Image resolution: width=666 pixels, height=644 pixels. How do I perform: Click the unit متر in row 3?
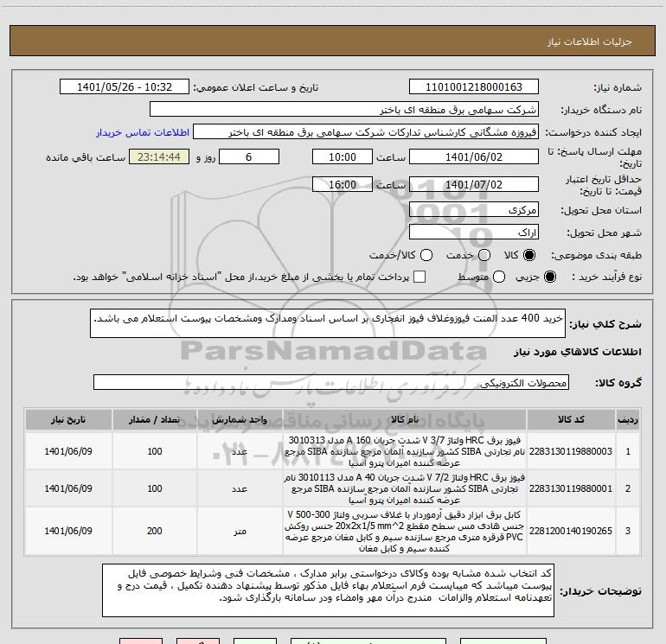point(240,531)
